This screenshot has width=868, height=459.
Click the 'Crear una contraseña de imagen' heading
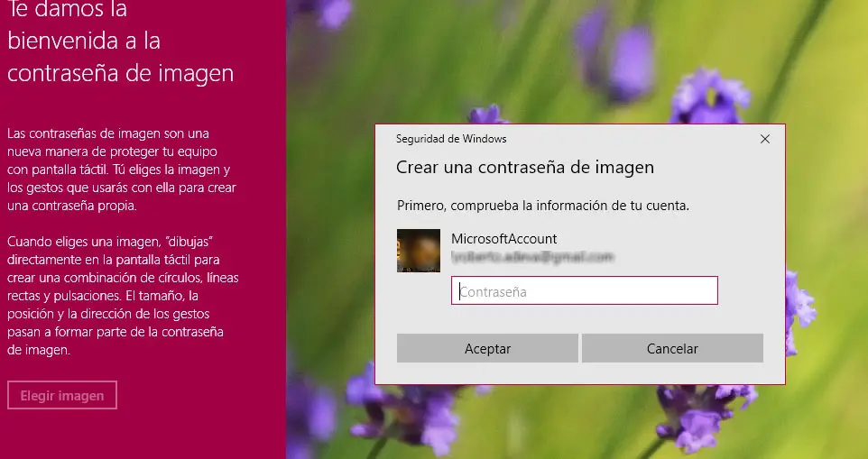pos(525,167)
